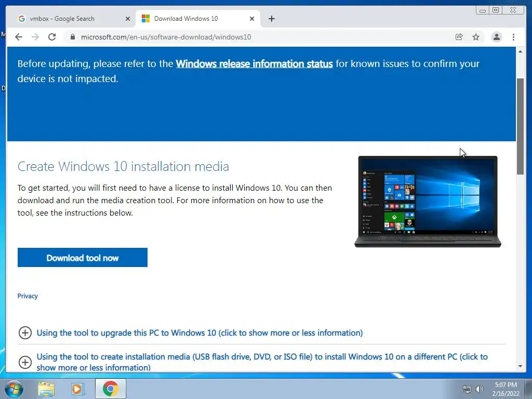532x399 pixels.
Task: Launch Windows Media Player from the taskbar
Action: tap(77, 389)
